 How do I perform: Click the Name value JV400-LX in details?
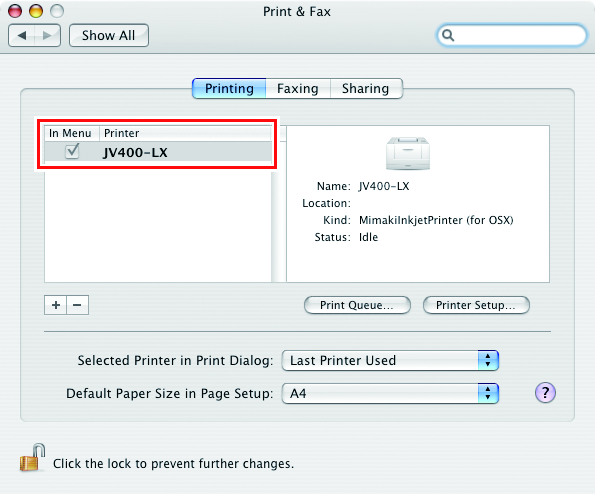coord(384,186)
